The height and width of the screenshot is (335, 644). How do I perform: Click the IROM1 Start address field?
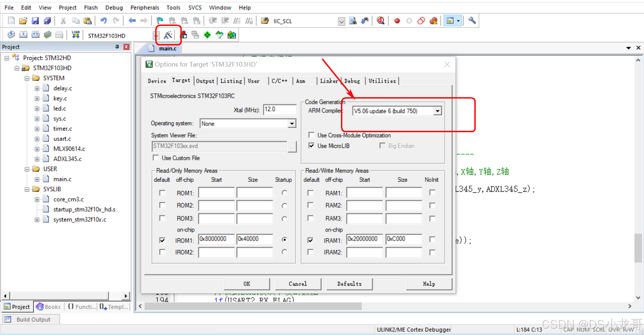click(x=216, y=239)
